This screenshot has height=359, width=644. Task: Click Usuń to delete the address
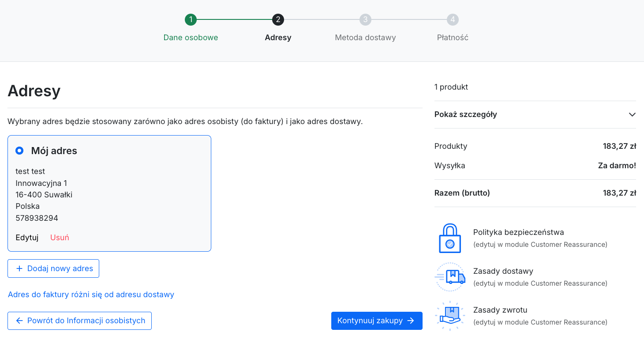60,238
